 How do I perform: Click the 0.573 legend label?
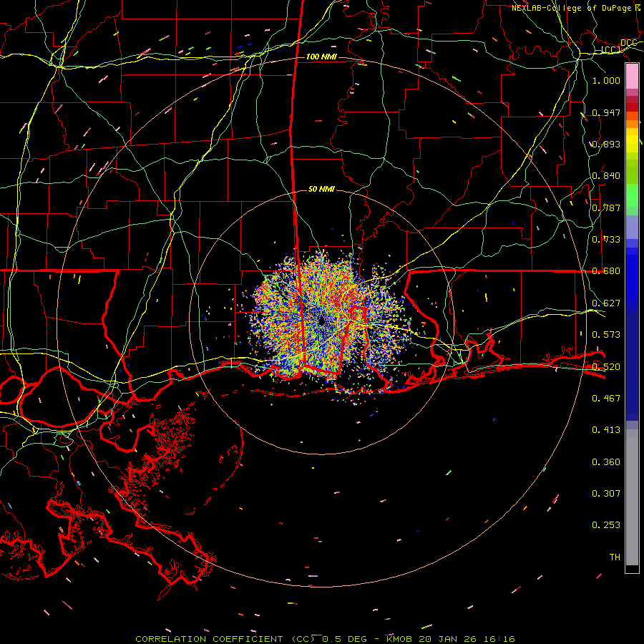(606, 335)
